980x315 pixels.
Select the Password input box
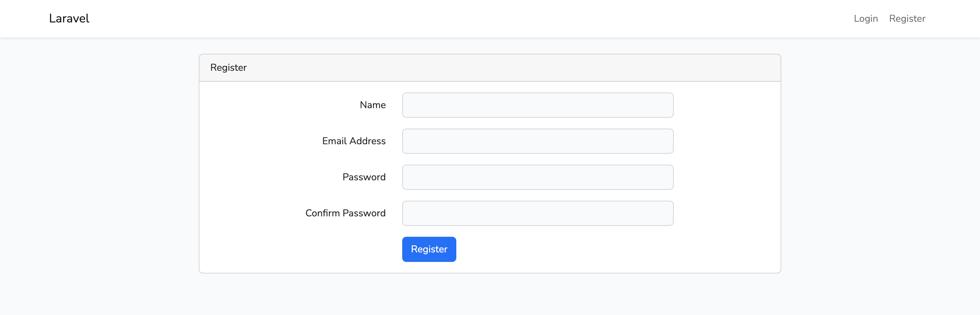click(538, 177)
